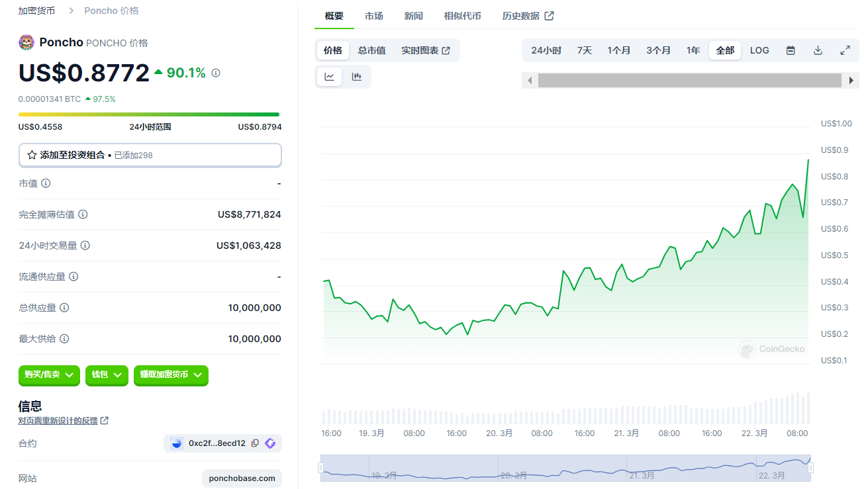Select the line chart view icon

[x=329, y=77]
